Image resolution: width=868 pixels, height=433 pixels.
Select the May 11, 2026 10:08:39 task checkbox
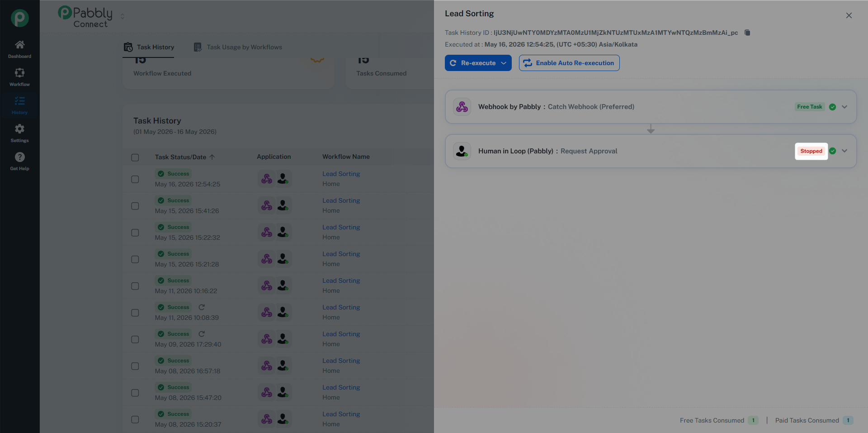tap(135, 313)
